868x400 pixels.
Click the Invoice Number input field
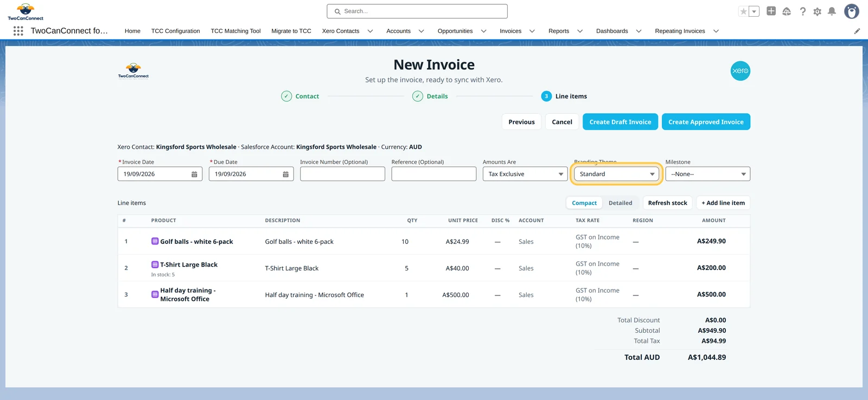click(342, 174)
